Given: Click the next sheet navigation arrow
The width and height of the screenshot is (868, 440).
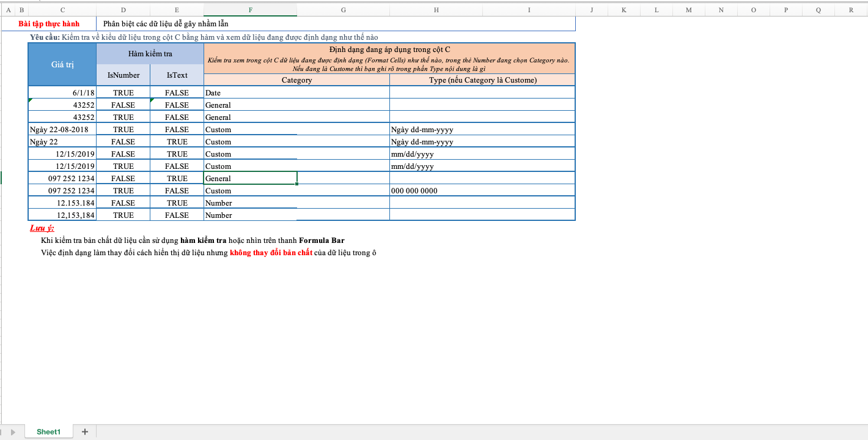Looking at the screenshot, I should point(13,432).
